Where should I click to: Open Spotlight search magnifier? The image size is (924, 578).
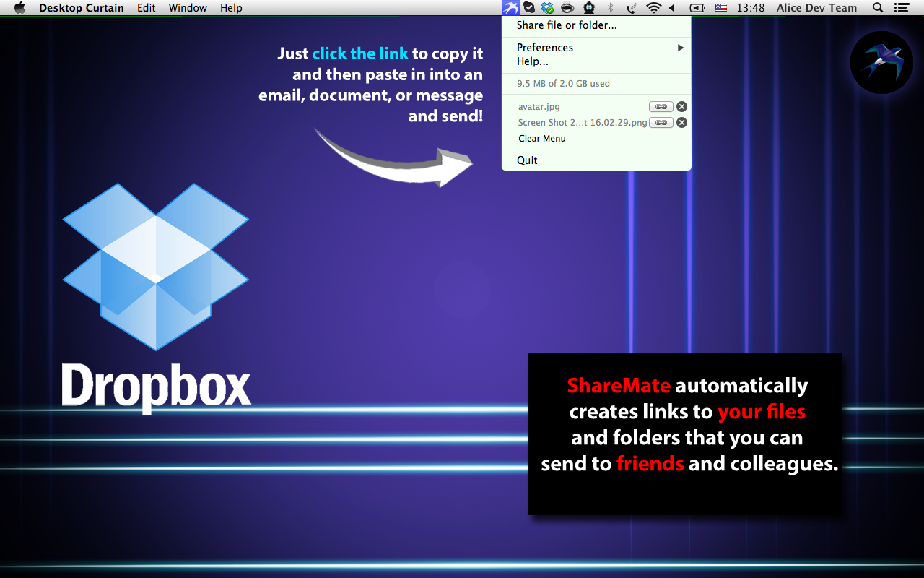[878, 8]
